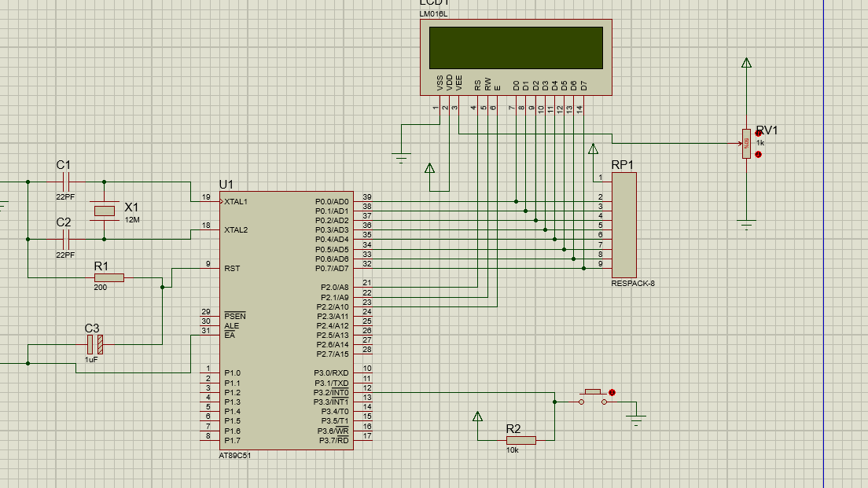The width and height of the screenshot is (868, 488).
Task: Select the RESPACK-8 resistor pack RP1
Action: pos(623,225)
